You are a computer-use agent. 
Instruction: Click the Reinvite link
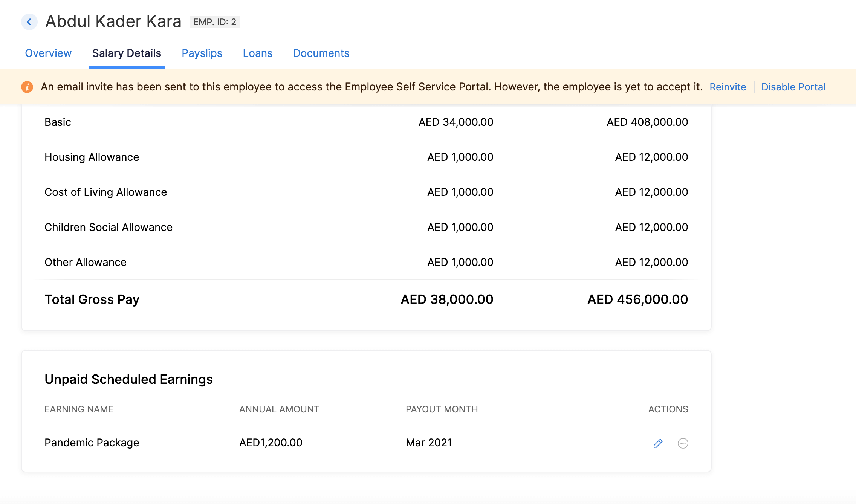(x=728, y=87)
